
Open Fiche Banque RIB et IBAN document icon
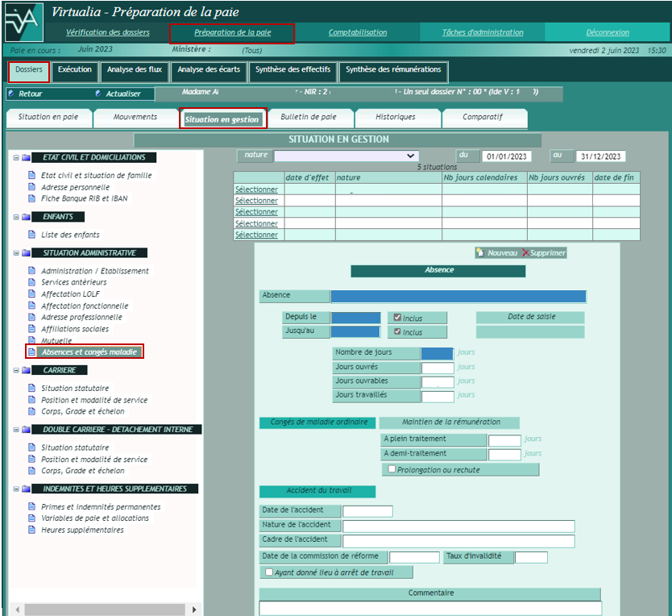[32, 198]
